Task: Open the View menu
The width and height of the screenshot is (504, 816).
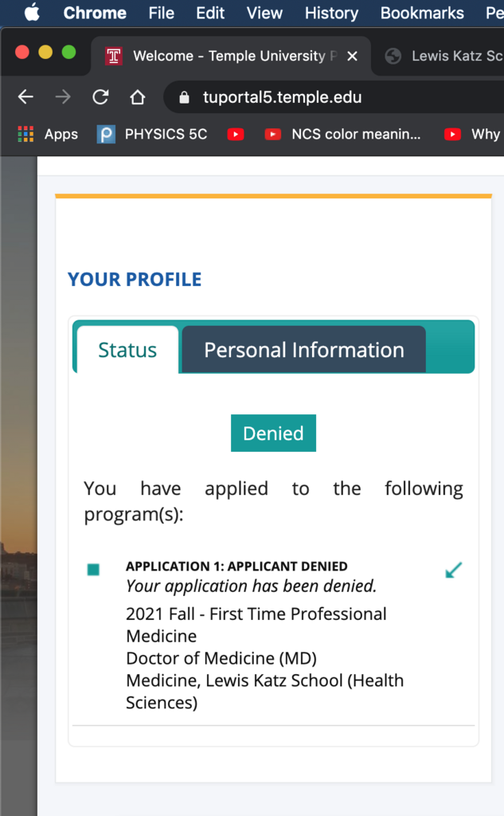Action: coord(264,13)
